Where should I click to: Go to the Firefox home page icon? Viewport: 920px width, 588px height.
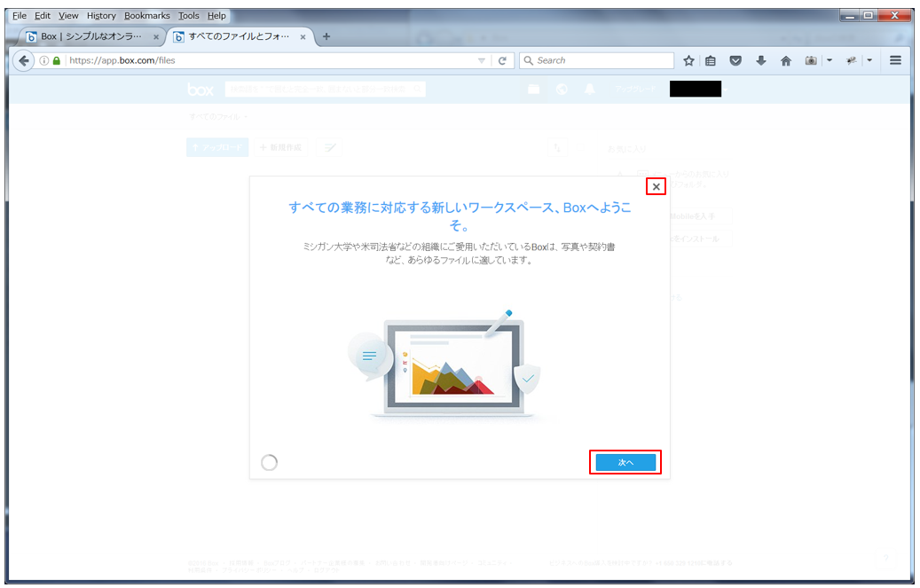coord(786,60)
